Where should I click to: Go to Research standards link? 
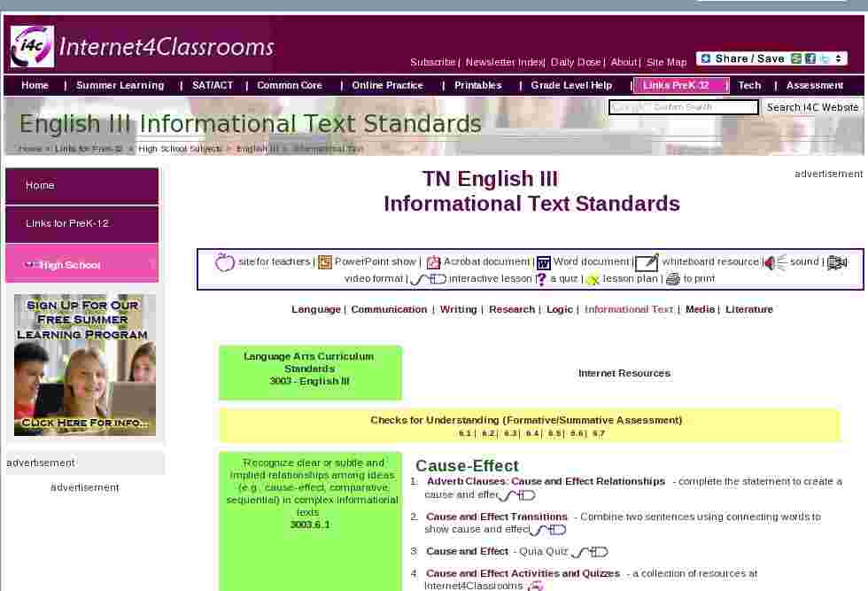512,309
